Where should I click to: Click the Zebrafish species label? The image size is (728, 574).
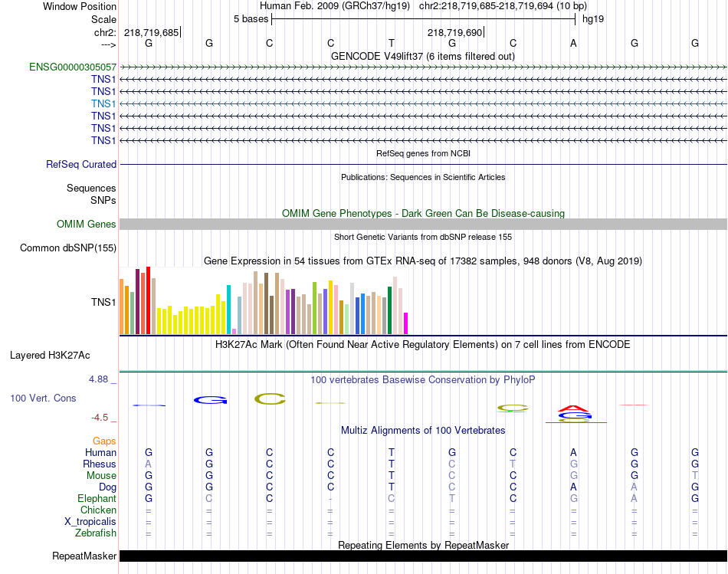coord(96,533)
